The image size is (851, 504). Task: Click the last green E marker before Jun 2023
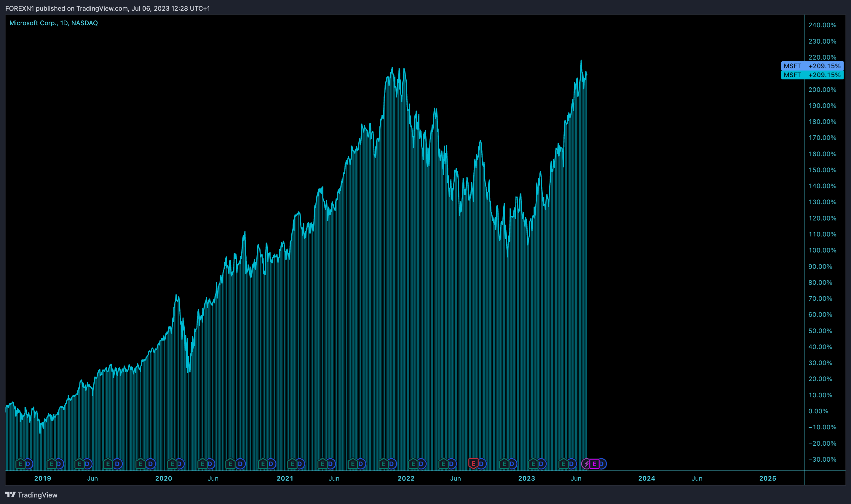coord(563,464)
